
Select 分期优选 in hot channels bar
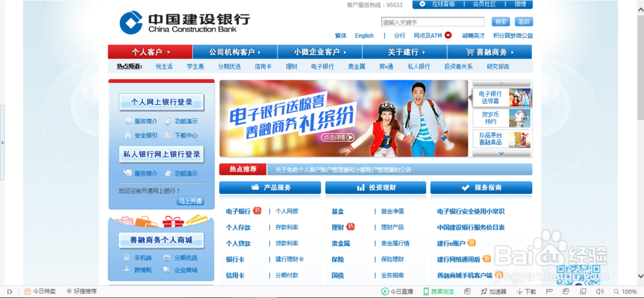pyautogui.click(x=229, y=66)
